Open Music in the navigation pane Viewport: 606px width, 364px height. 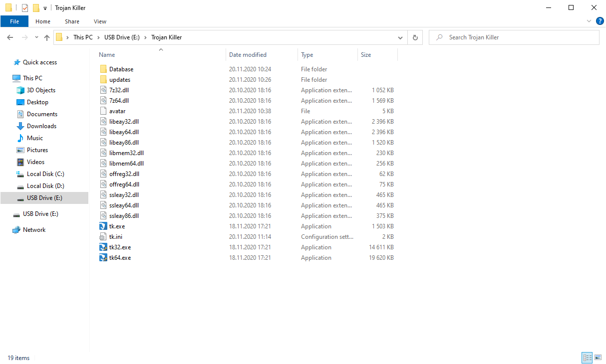(x=35, y=138)
